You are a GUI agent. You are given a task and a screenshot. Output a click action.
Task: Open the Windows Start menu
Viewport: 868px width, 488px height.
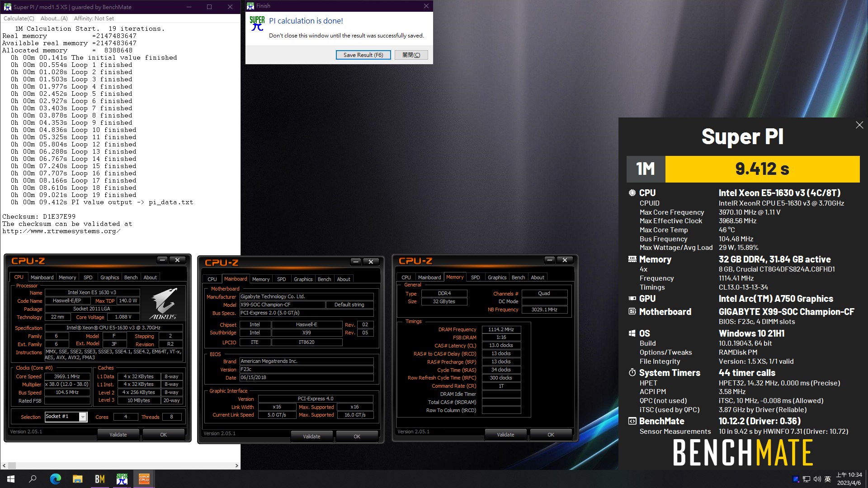[x=11, y=479]
